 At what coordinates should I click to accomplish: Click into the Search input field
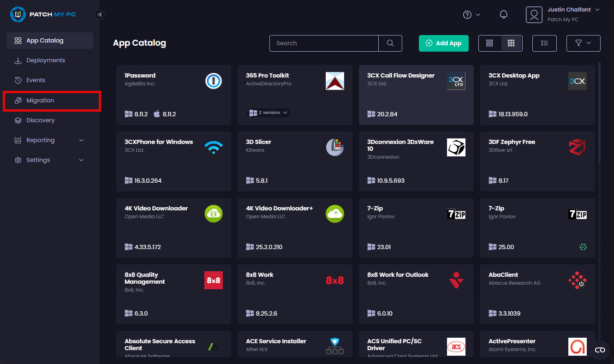click(x=324, y=43)
